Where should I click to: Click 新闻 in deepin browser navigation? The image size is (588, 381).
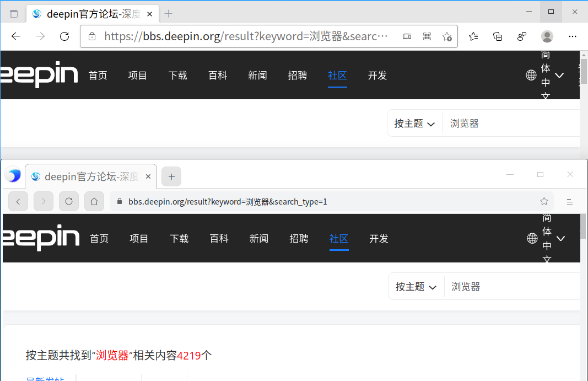259,239
